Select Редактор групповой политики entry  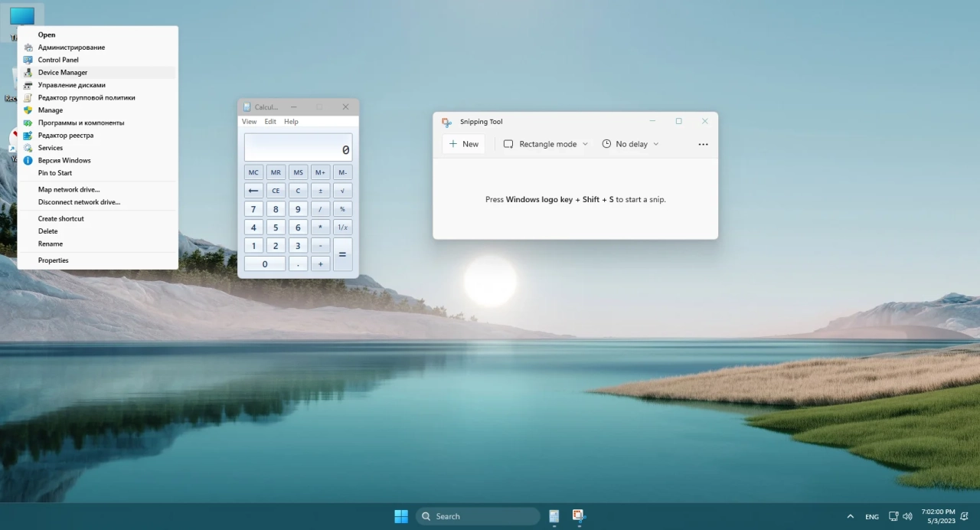coord(98,97)
